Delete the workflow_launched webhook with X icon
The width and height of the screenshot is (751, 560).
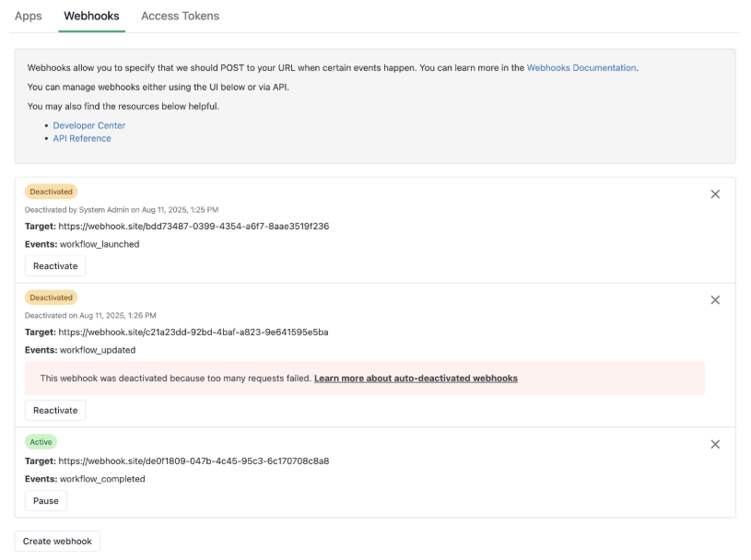click(715, 194)
